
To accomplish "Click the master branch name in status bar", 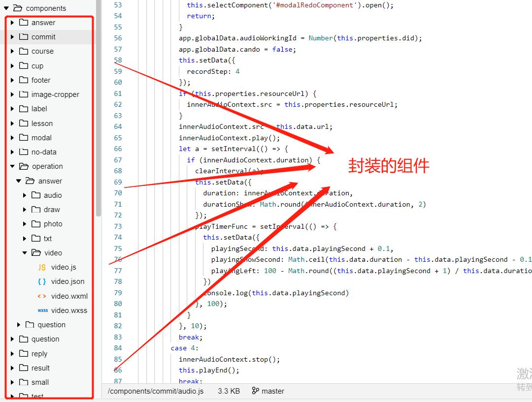I will point(273,391).
